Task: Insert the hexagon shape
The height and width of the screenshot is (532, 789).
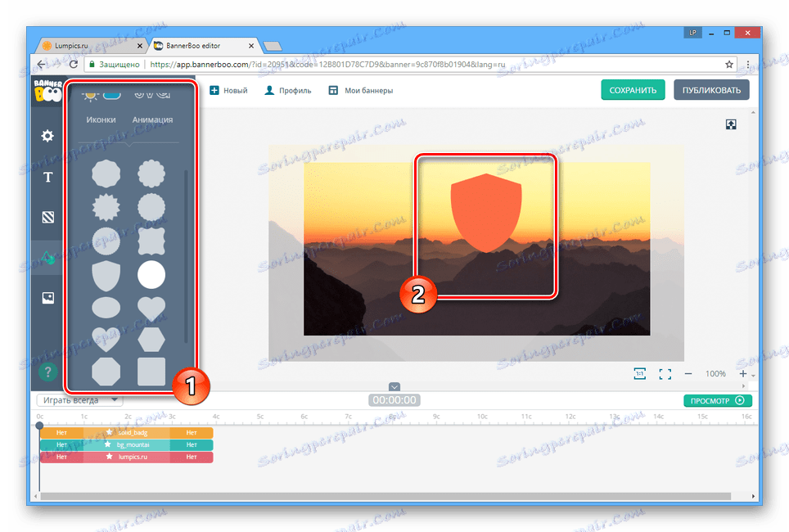Action: coord(151,340)
